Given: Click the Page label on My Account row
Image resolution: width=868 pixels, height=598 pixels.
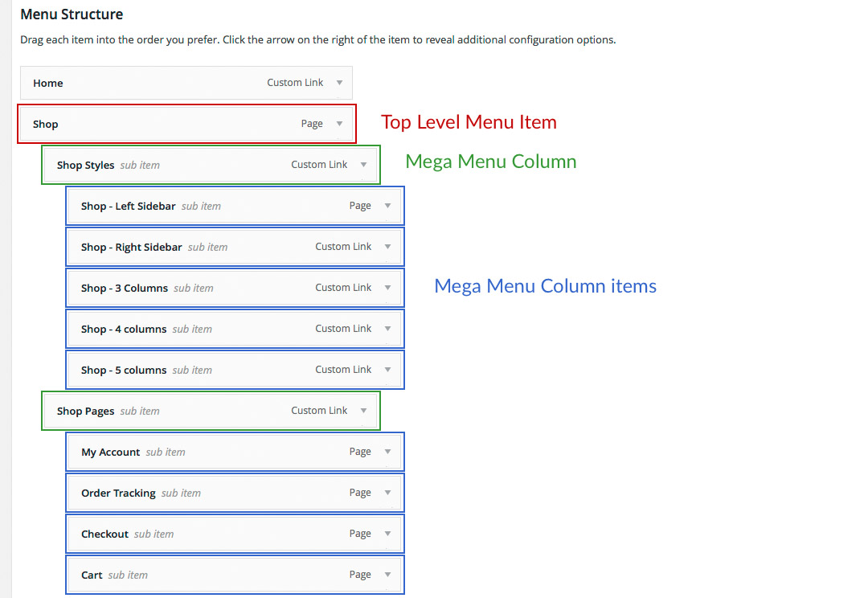Looking at the screenshot, I should click(x=360, y=451).
